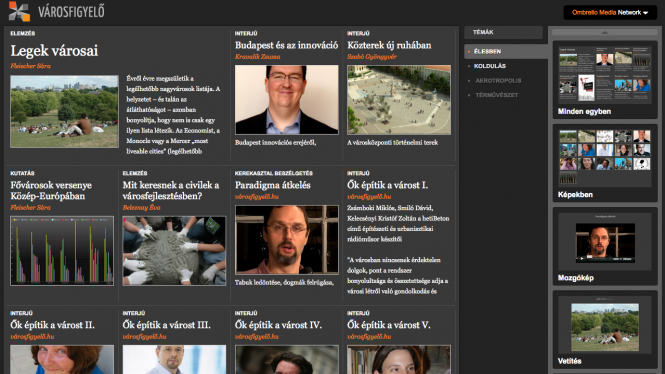
Task: Select the AEROTROPOLIS topic
Action: [x=498, y=81]
